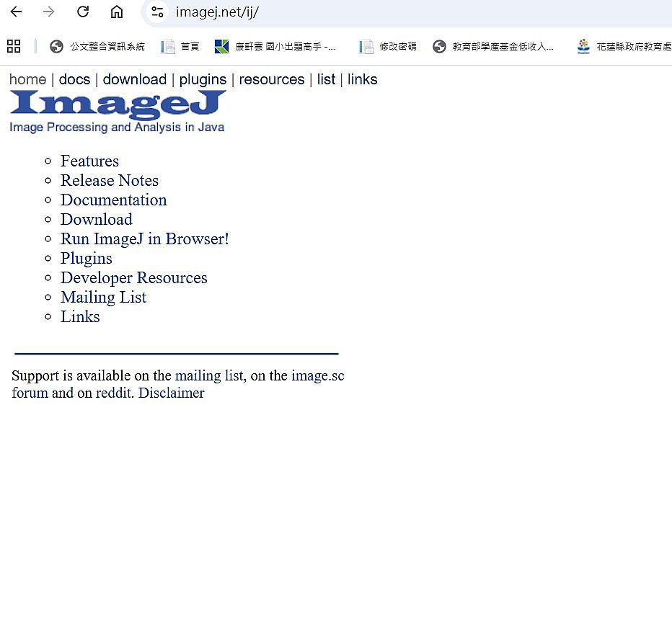Open the reddit support link
Viewport: 672px width, 624px height.
tap(113, 393)
